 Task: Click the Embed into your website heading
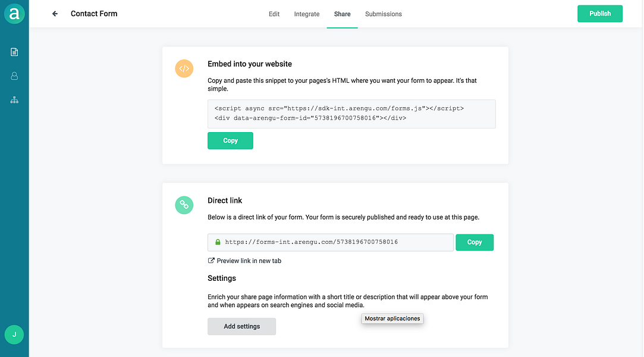pyautogui.click(x=250, y=64)
